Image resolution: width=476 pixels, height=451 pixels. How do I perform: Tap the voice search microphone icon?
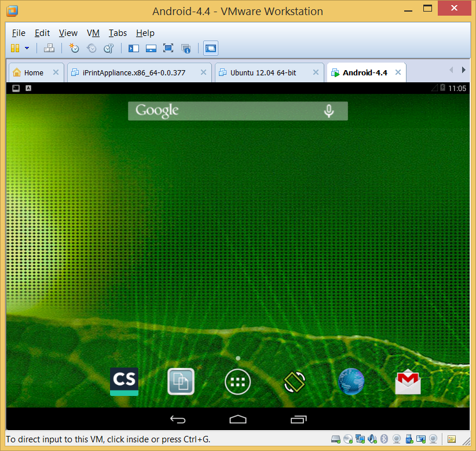coord(329,111)
